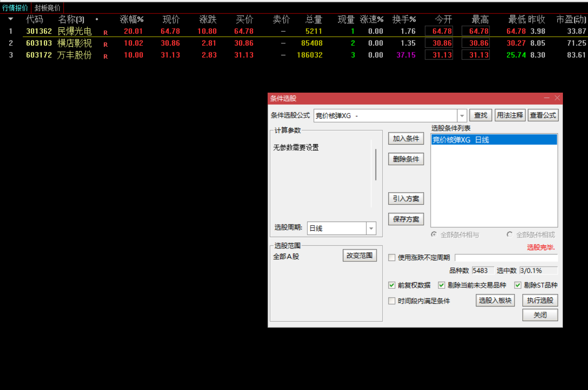Click the 用法注释 button

510,115
